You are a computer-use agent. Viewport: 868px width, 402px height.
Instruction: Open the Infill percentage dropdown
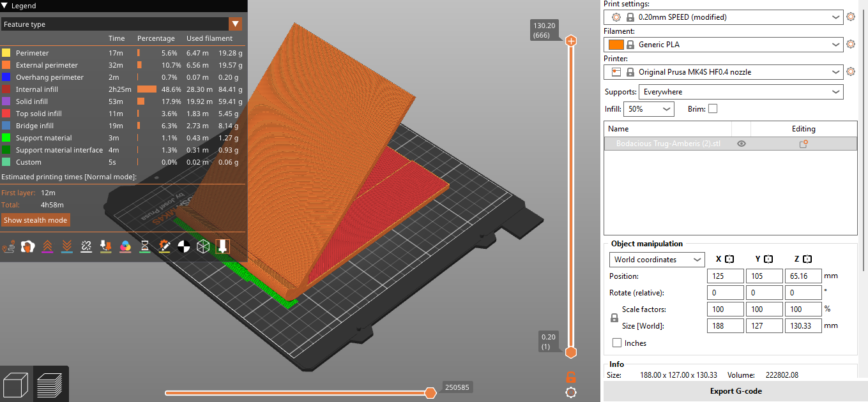point(649,109)
